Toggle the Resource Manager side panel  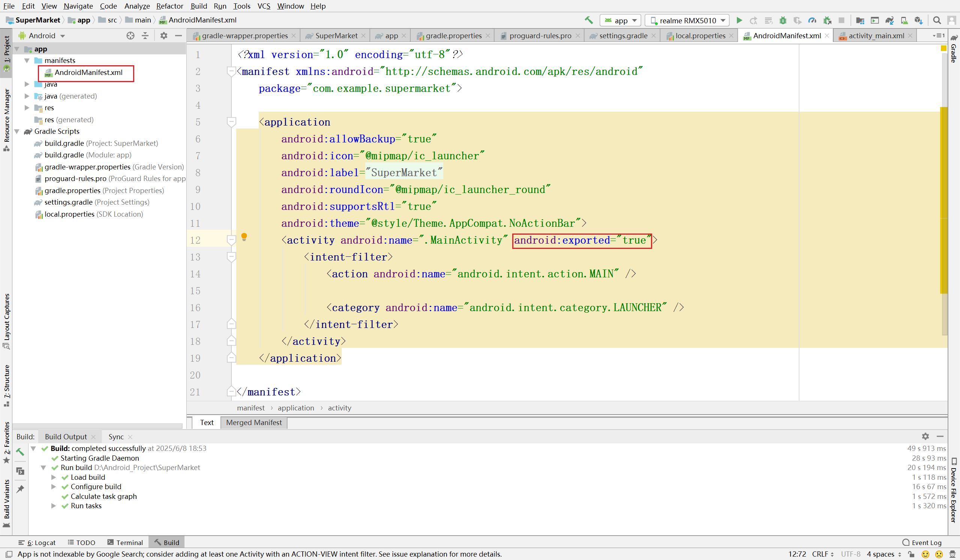click(x=6, y=120)
